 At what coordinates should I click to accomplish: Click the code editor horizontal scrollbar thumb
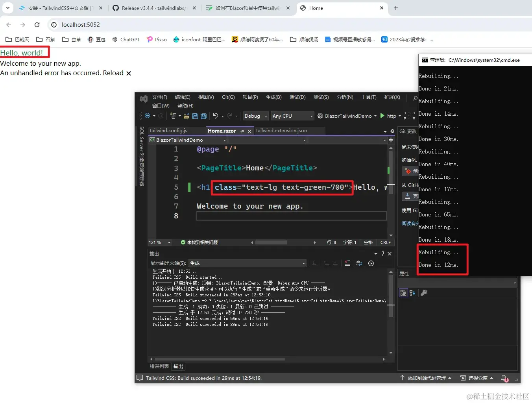click(x=271, y=242)
